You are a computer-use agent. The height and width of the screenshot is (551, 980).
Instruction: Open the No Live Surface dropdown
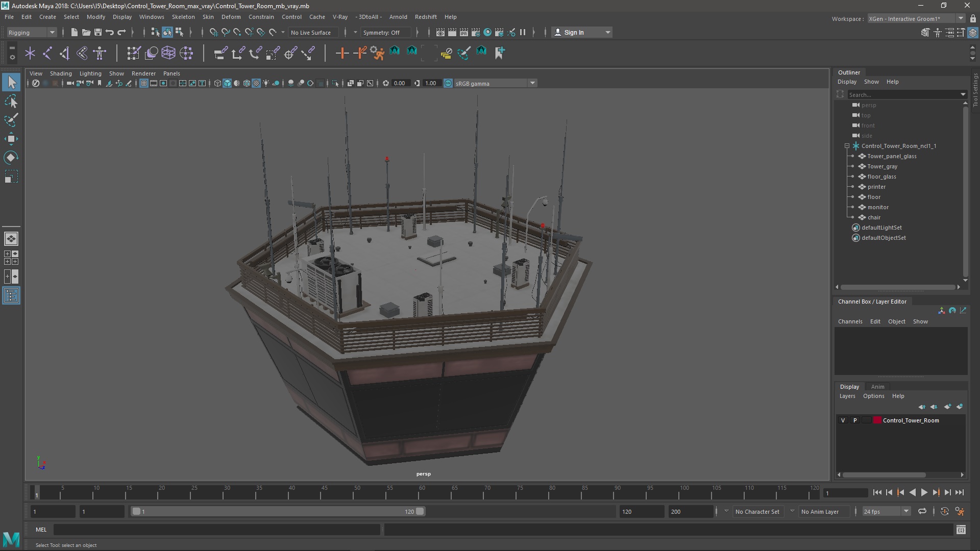click(x=313, y=32)
